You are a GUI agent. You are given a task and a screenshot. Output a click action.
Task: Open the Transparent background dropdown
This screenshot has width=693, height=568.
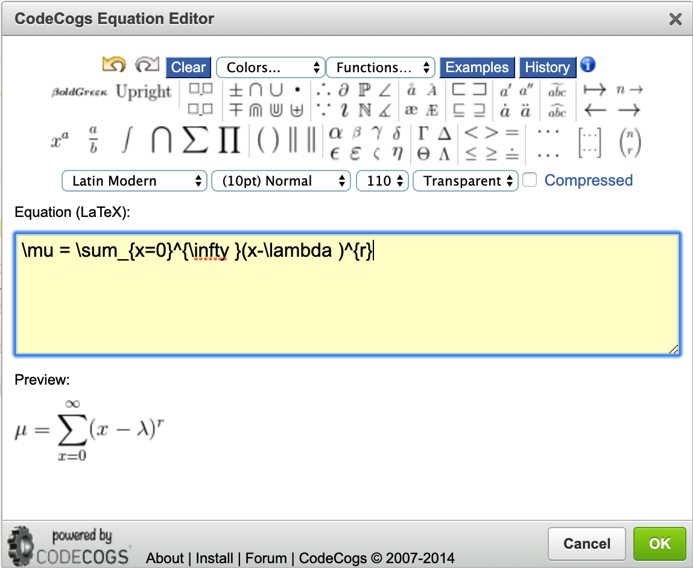pos(465,181)
